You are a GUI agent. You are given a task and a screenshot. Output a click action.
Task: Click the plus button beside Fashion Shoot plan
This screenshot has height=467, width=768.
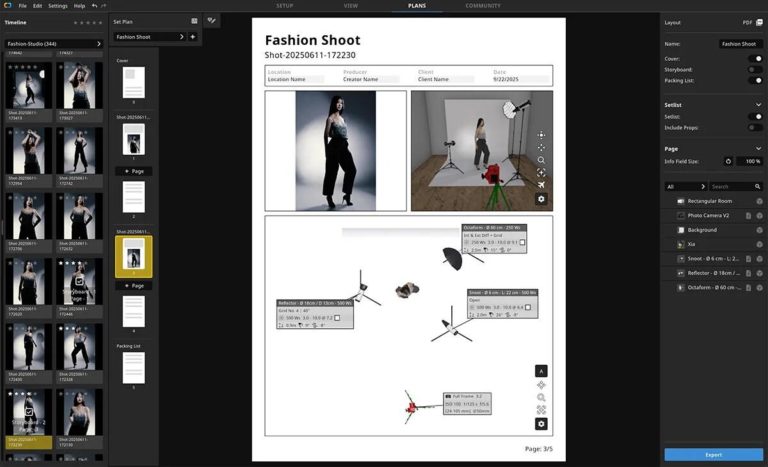[193, 37]
